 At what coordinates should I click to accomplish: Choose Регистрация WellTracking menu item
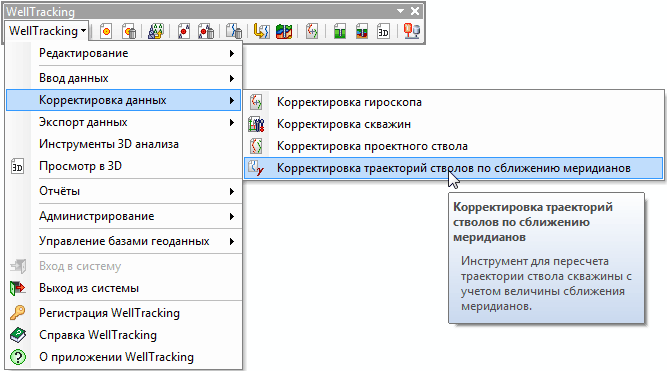[x=124, y=313]
